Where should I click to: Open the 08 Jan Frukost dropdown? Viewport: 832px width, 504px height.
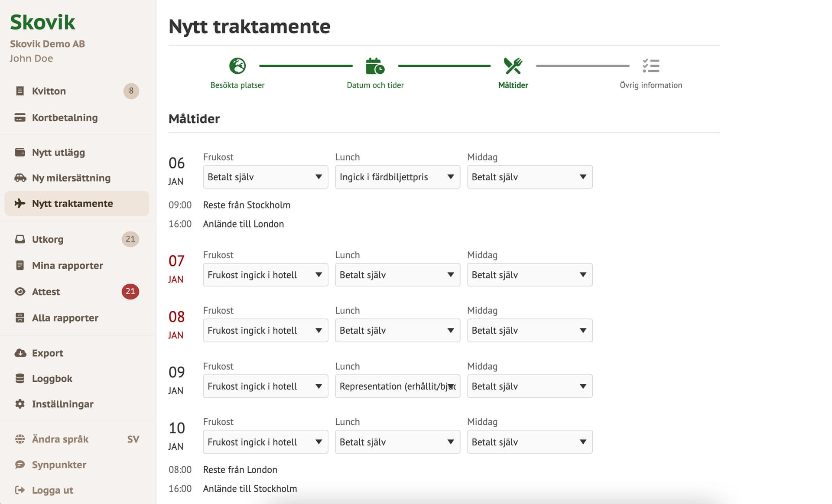click(266, 330)
